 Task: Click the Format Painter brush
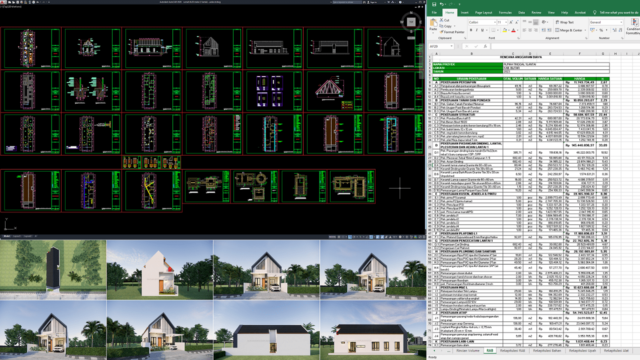coord(441,32)
